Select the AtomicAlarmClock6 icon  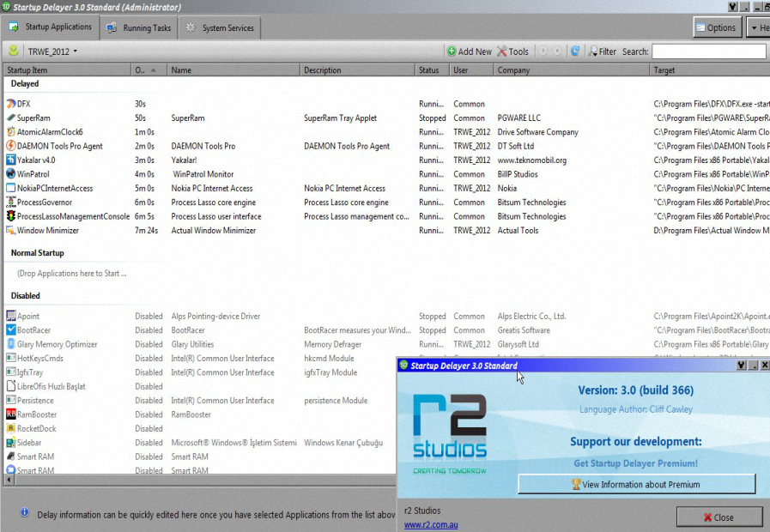(x=11, y=132)
